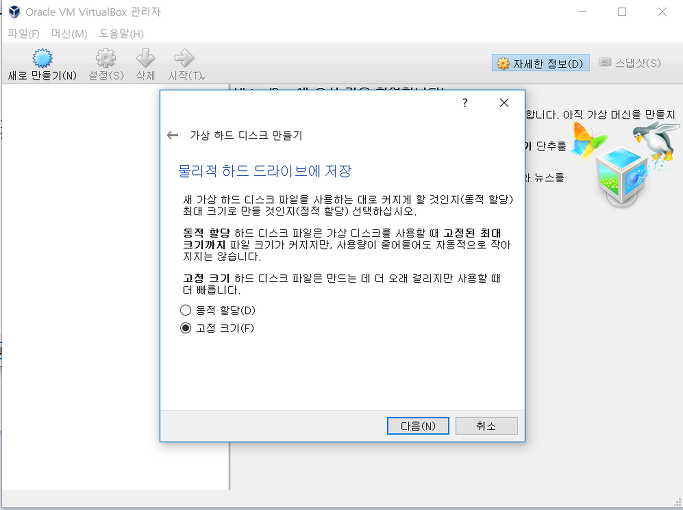The width and height of the screenshot is (683, 510).
Task: Select the 자세한 정보(D) button
Action: pos(541,63)
